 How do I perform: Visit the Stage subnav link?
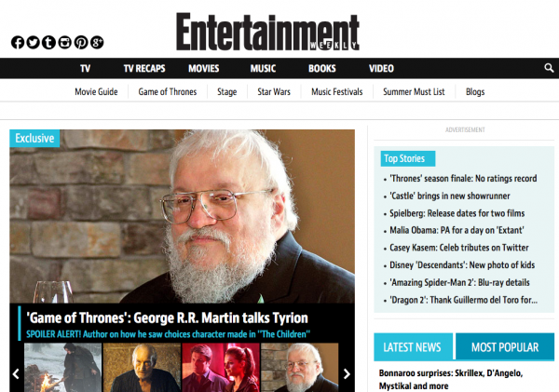click(227, 92)
